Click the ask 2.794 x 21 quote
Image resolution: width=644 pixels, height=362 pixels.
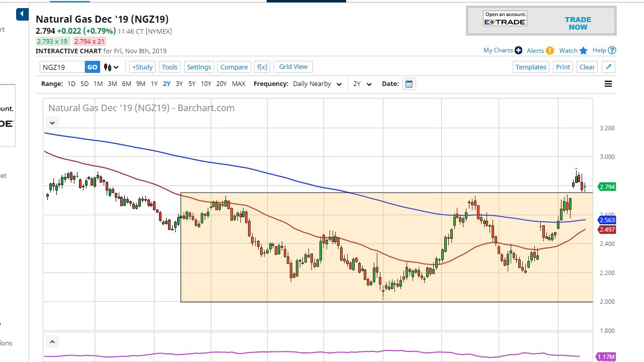coord(89,42)
